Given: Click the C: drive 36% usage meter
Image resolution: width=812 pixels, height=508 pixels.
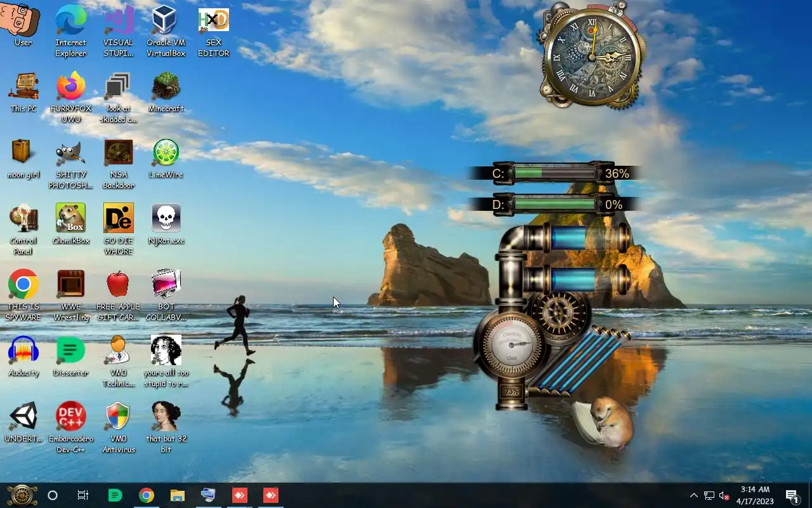Looking at the screenshot, I should 556,173.
